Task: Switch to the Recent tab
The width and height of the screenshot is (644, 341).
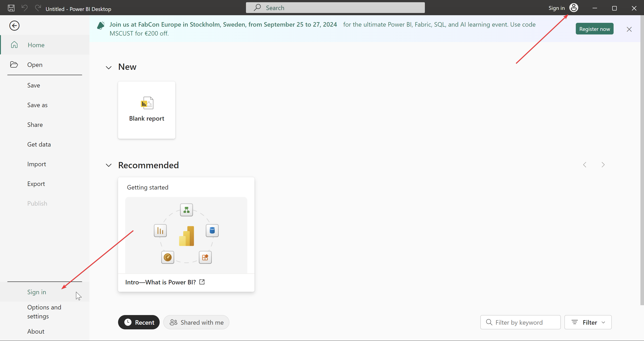Action: coord(139,322)
